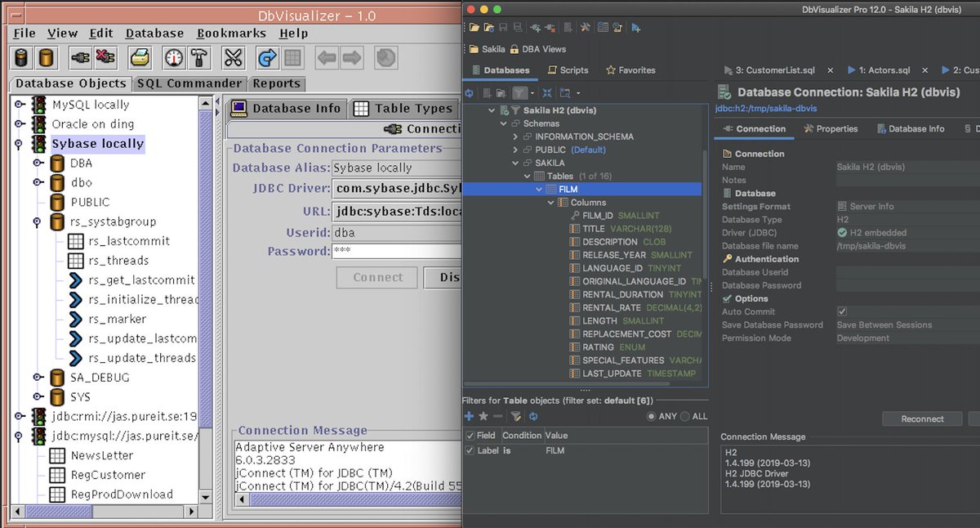Click the Reconnect button
980x528 pixels.
pyautogui.click(x=922, y=418)
